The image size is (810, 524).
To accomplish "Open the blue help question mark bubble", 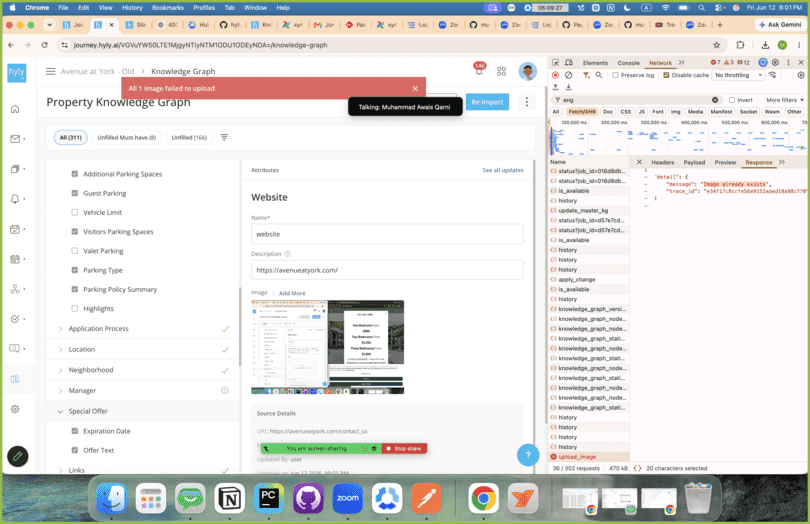I will (527, 455).
